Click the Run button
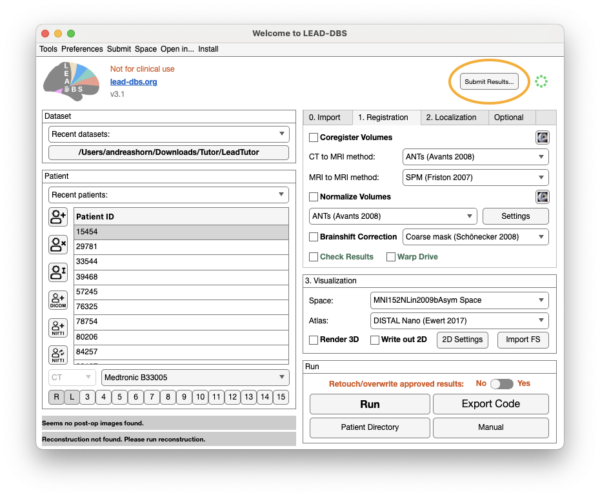Screen dimensions: 600x497 370,404
